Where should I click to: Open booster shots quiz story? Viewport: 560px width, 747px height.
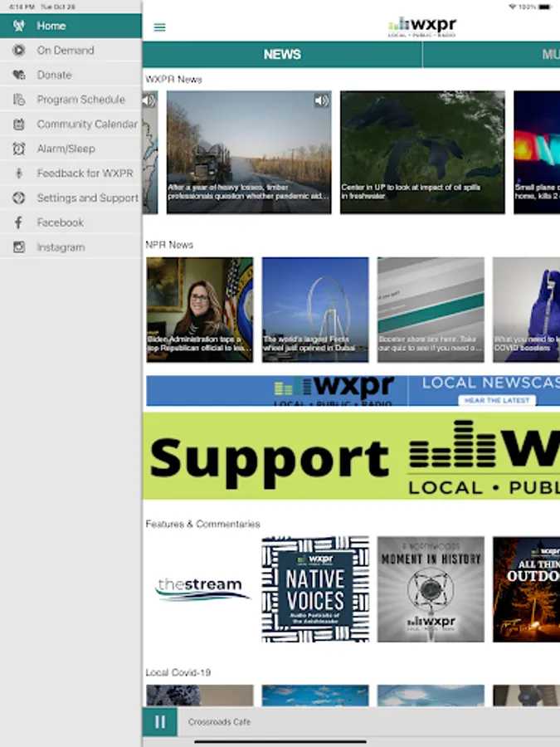(431, 310)
